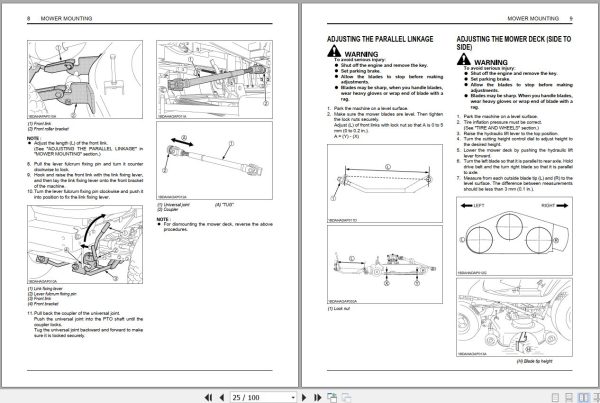This screenshot has width=600, height=403.
Task: Go to the first page
Action: 208,397
